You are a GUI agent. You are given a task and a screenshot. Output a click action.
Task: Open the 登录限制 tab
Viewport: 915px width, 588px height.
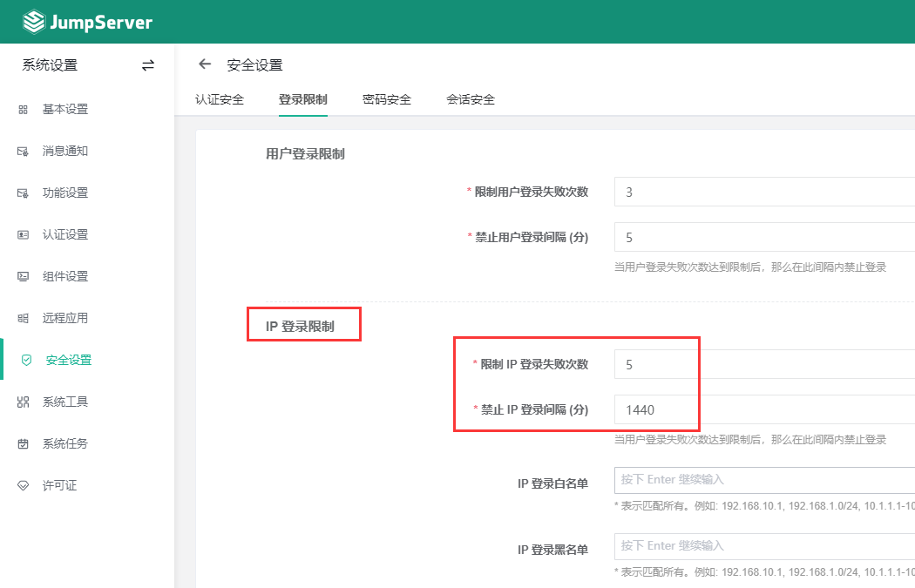click(x=305, y=99)
